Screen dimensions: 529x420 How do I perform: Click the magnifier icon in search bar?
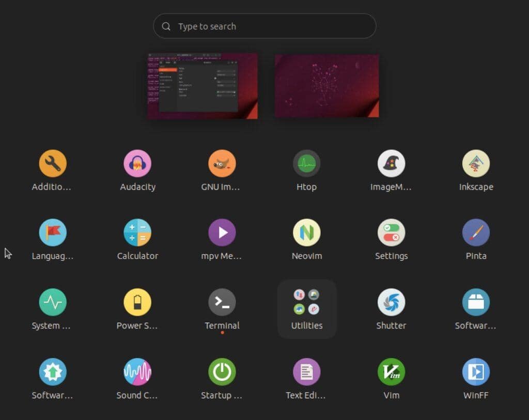pos(166,26)
